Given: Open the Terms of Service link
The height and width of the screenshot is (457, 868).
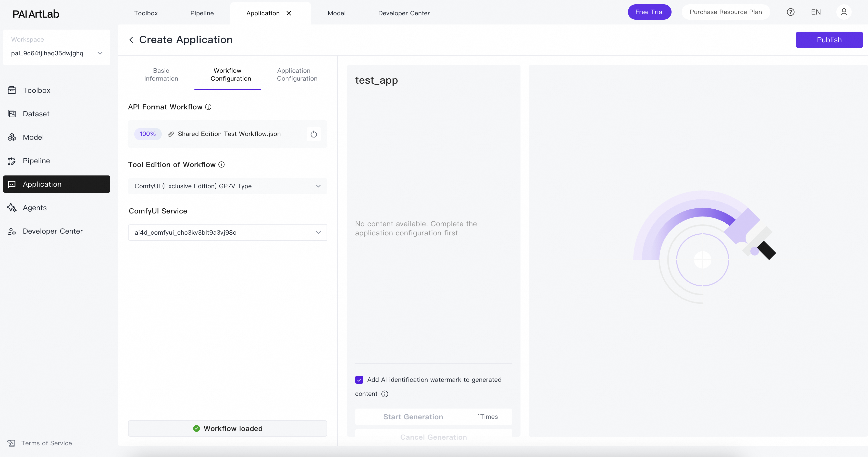Looking at the screenshot, I should pos(46,443).
